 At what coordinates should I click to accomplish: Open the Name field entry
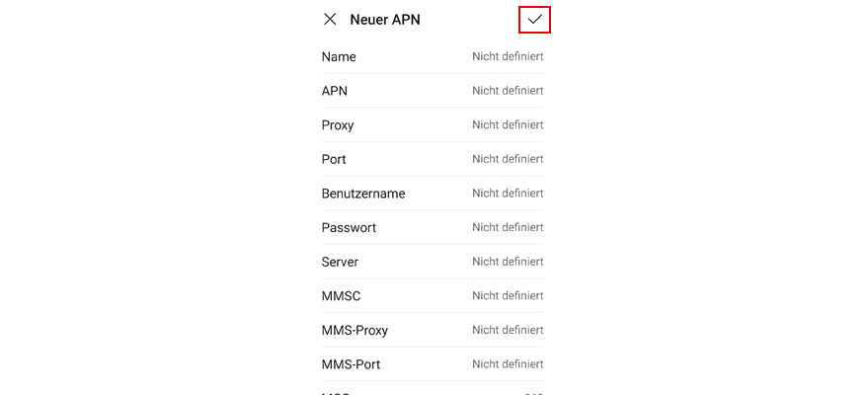[x=339, y=57]
